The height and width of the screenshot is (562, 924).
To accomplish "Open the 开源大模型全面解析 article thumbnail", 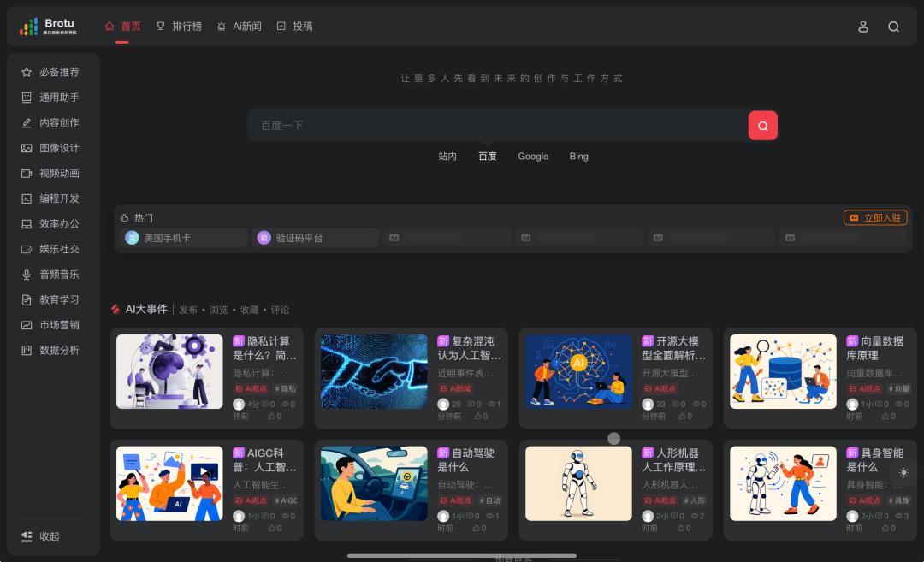I will (578, 372).
